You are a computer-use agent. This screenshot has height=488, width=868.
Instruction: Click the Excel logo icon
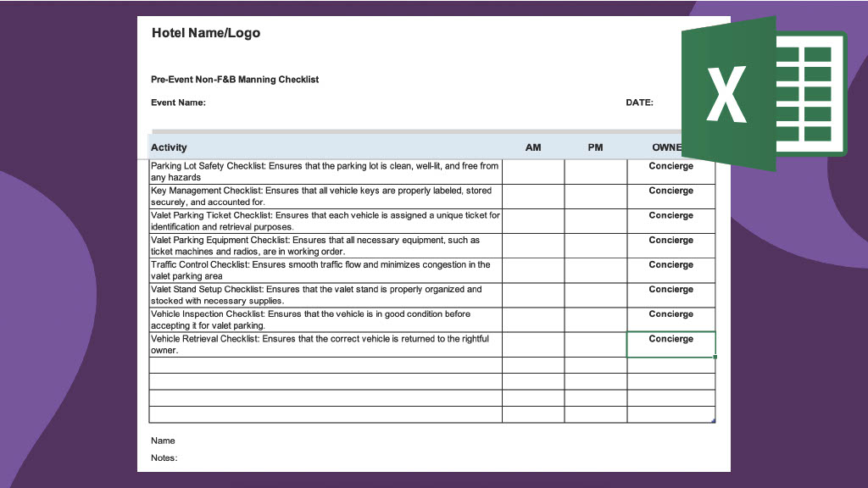(x=764, y=93)
